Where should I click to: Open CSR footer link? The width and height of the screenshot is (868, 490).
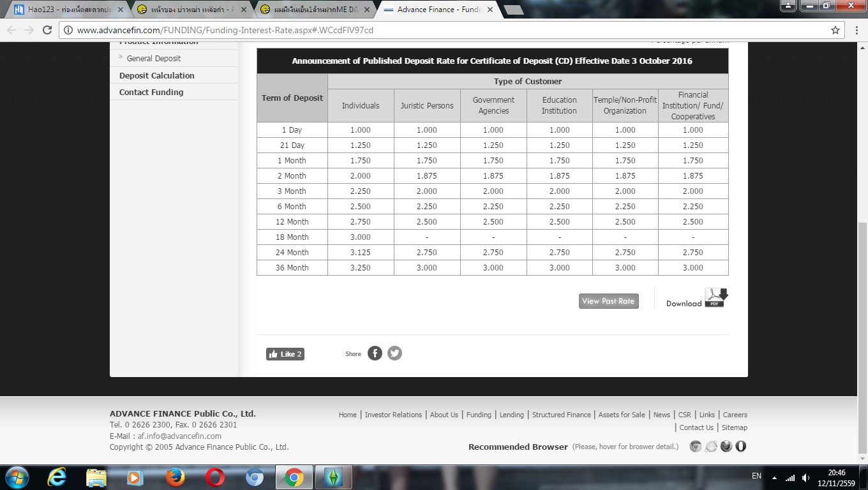pos(684,415)
